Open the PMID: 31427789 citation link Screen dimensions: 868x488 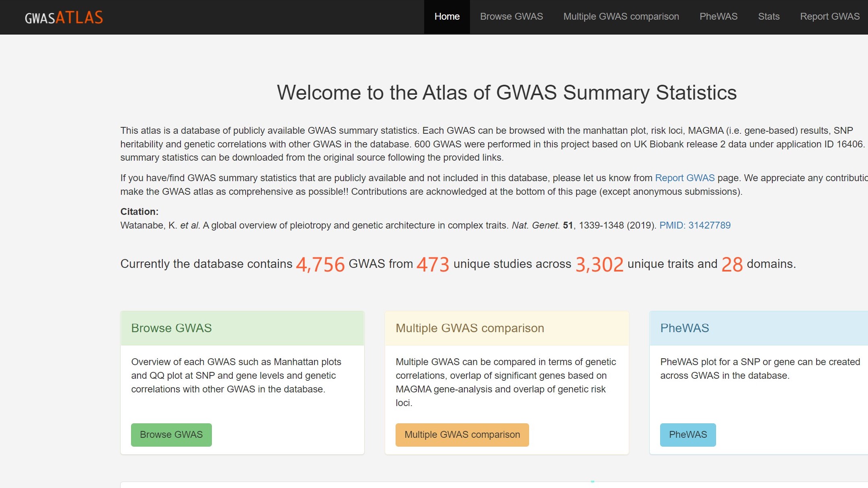(694, 225)
